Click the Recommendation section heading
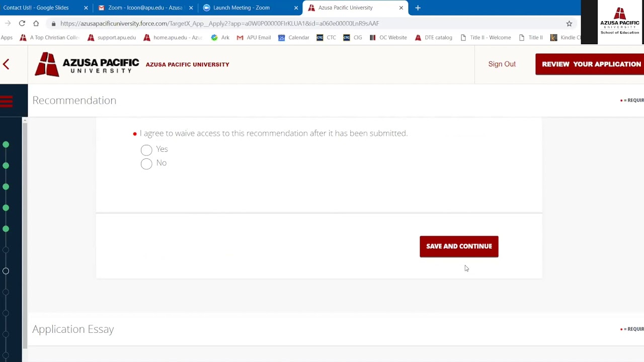 [x=74, y=100]
